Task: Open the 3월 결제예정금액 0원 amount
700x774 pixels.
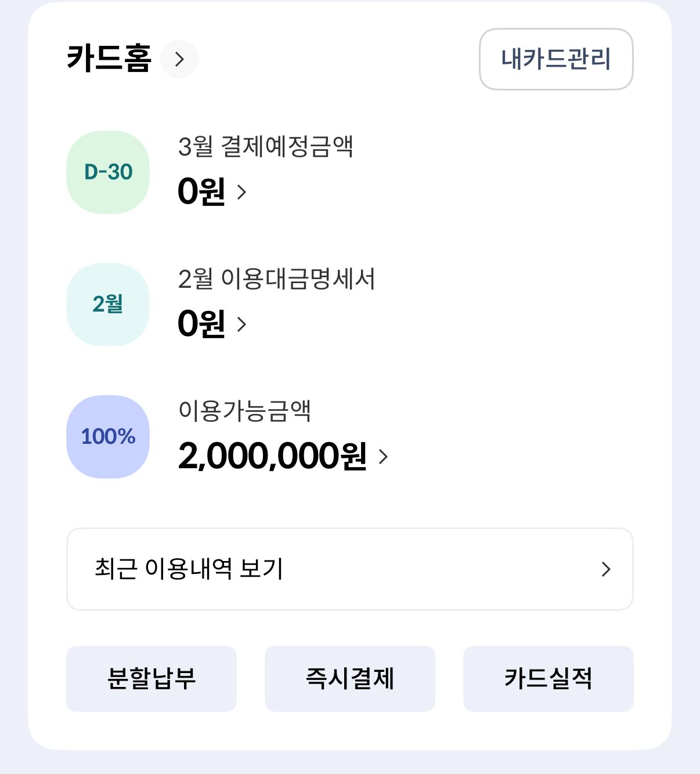Action: point(201,191)
